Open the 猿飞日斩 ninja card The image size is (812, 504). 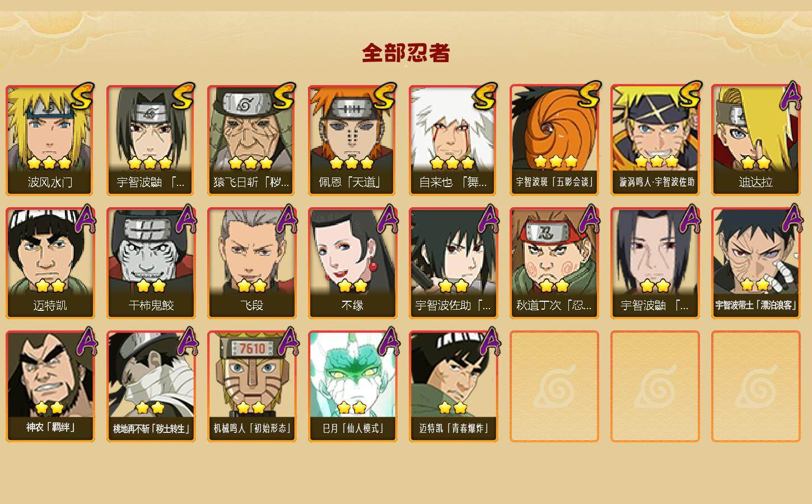pyautogui.click(x=251, y=140)
